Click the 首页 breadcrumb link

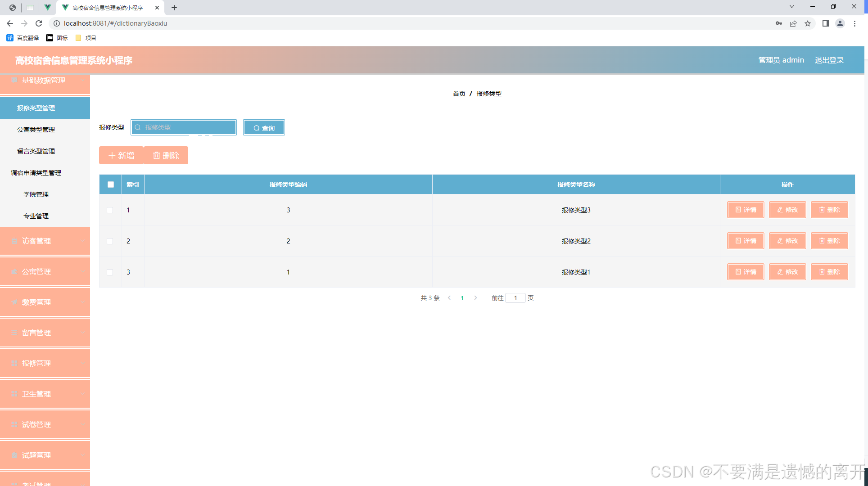[459, 94]
